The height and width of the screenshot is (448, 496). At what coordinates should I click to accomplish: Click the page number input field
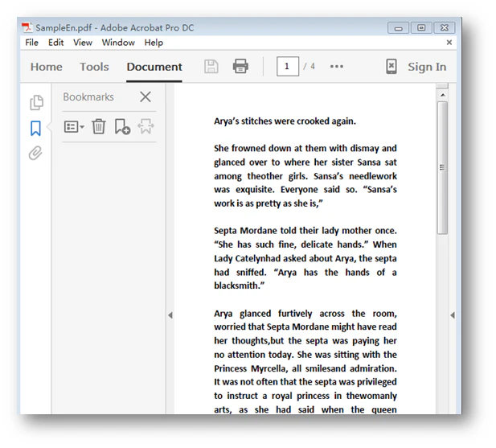pyautogui.click(x=288, y=66)
